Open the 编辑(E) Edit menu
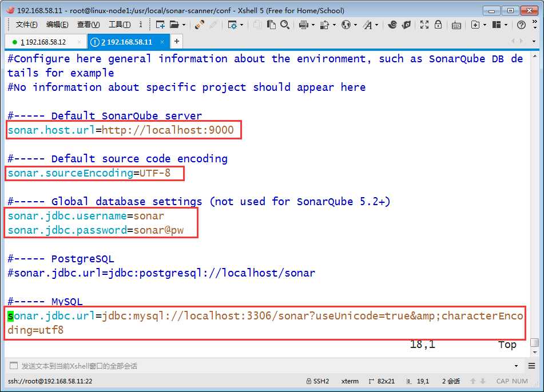The width and height of the screenshot is (544, 392). [57, 25]
